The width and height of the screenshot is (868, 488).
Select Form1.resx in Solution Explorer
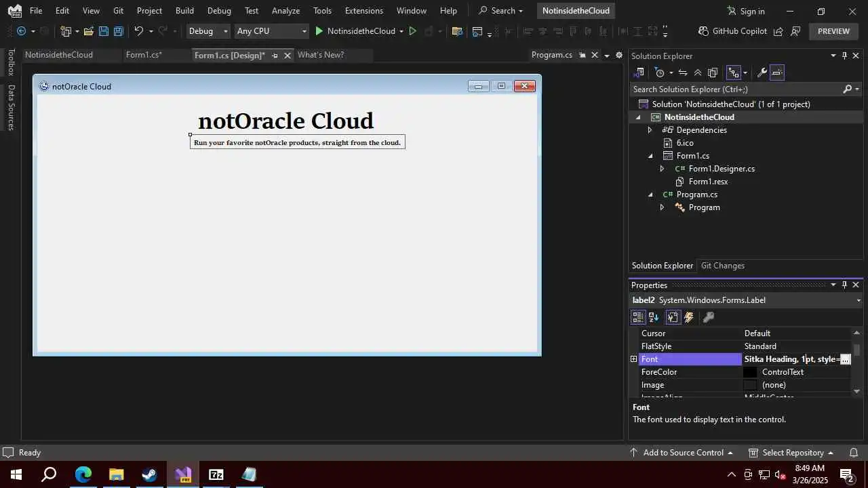pyautogui.click(x=708, y=182)
